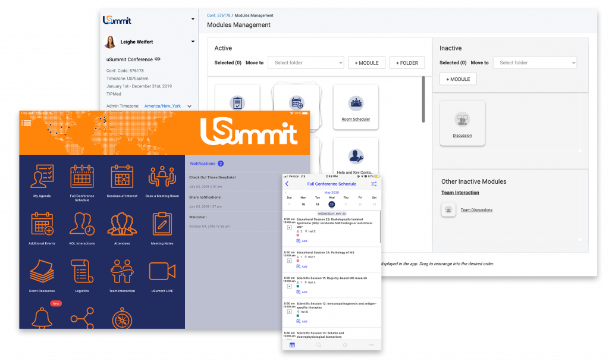Open Full Conference Schedule tile on tablet

point(82,183)
